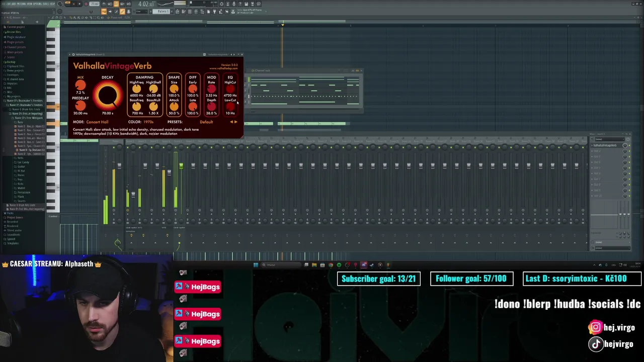Adjust the BassFreq damping knob

136,107
